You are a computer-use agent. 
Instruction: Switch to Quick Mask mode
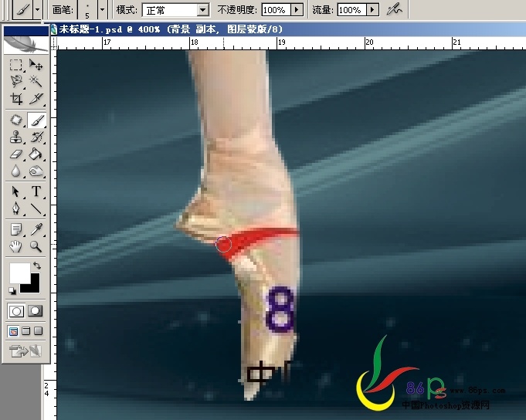click(36, 311)
